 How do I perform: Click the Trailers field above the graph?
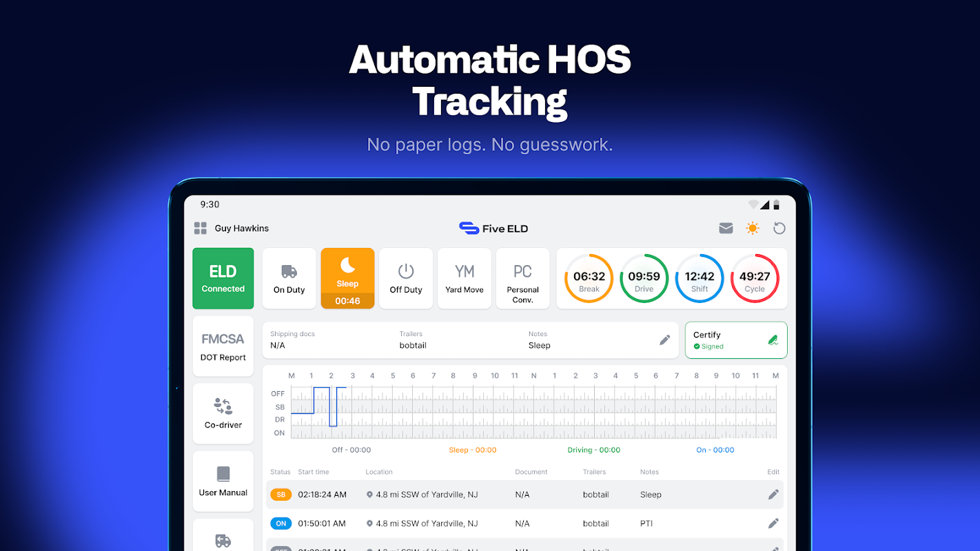click(x=413, y=340)
